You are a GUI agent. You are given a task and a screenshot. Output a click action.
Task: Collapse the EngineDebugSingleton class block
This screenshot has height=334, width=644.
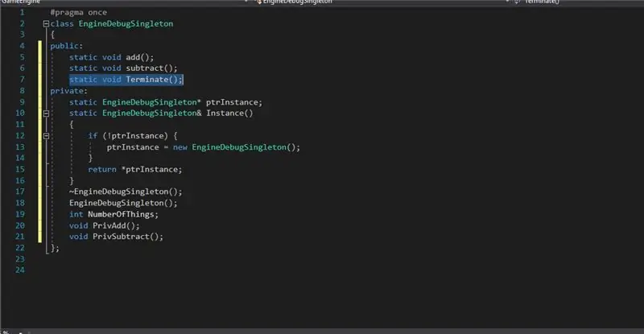pos(46,24)
